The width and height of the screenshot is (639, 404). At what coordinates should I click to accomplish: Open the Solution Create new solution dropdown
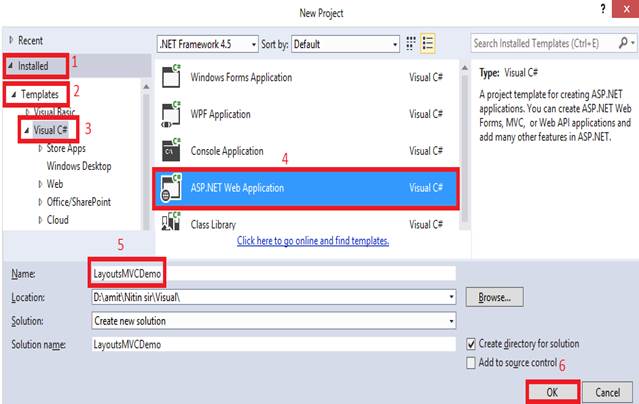coord(451,321)
